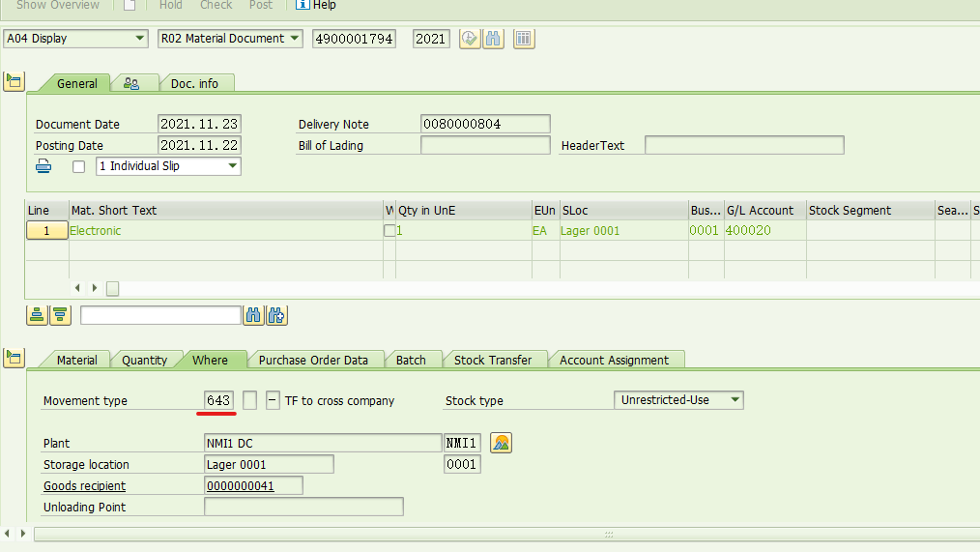This screenshot has height=552, width=980.
Task: Toggle header data collapse icon beside General tab
Action: [14, 81]
